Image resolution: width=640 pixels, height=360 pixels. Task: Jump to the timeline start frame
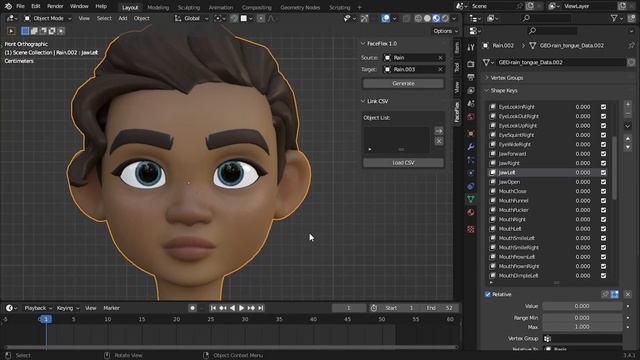coord(213,308)
